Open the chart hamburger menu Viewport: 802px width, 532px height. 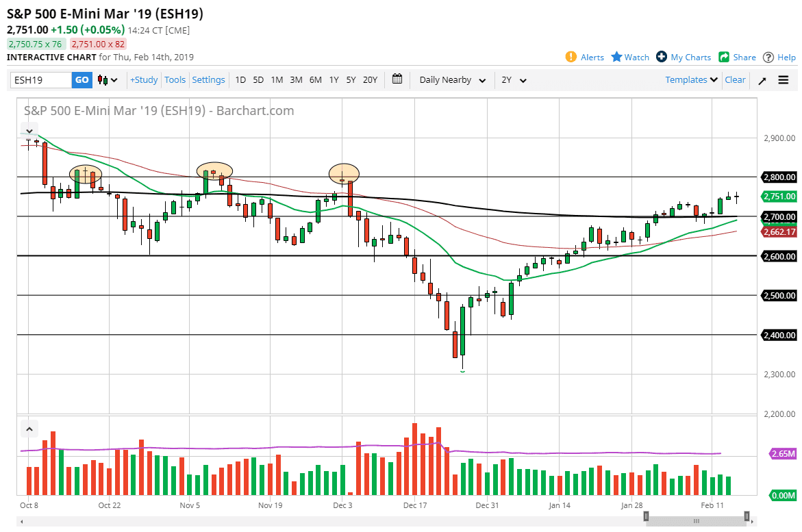(784, 80)
